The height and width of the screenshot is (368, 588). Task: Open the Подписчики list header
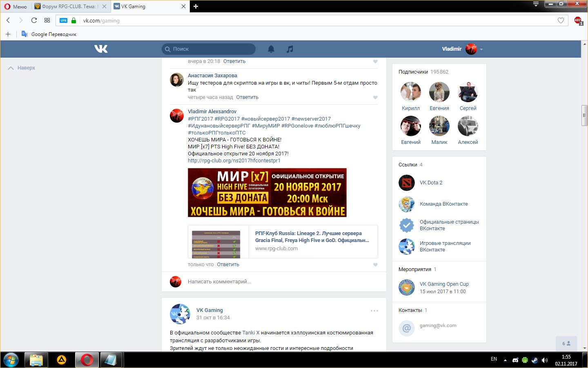[x=423, y=72]
